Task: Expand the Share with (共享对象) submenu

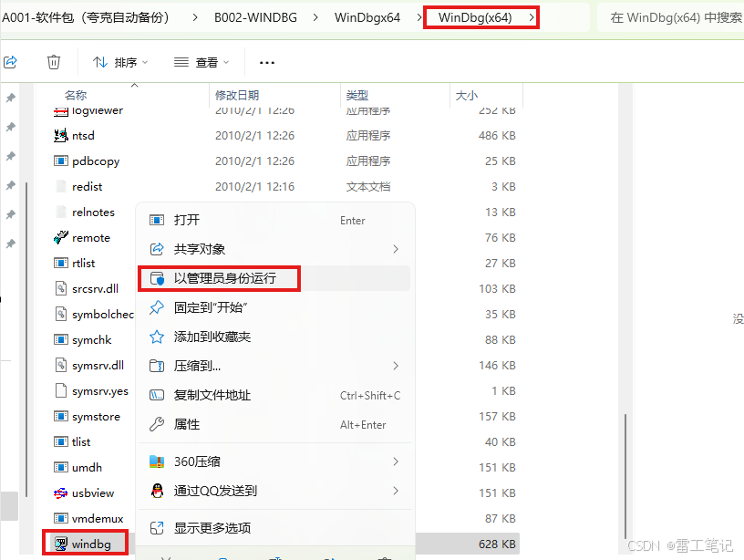Action: [x=274, y=249]
